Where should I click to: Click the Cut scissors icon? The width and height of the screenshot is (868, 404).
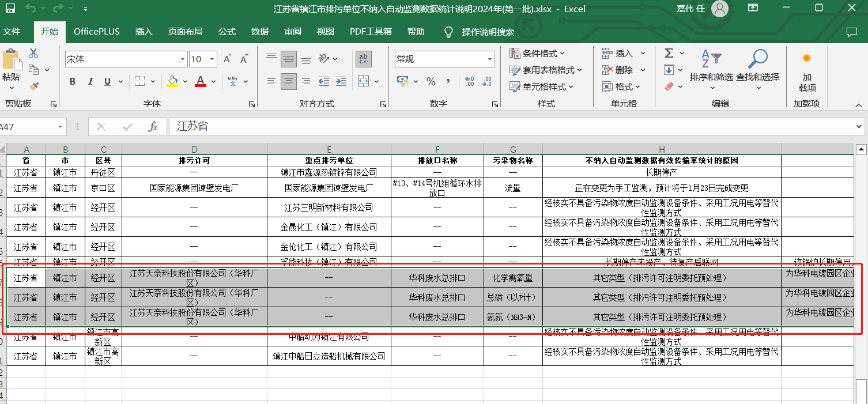pyautogui.click(x=33, y=54)
